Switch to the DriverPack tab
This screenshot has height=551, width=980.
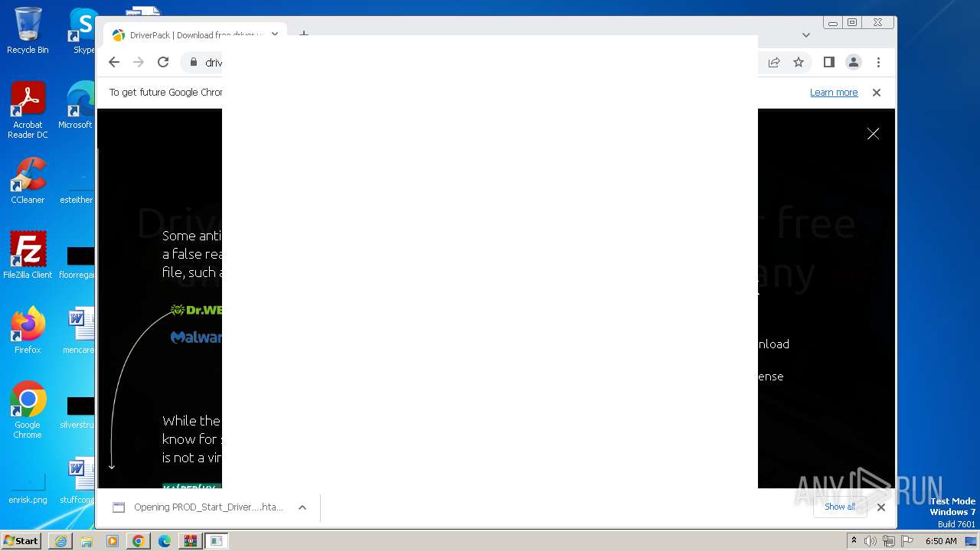(x=194, y=35)
